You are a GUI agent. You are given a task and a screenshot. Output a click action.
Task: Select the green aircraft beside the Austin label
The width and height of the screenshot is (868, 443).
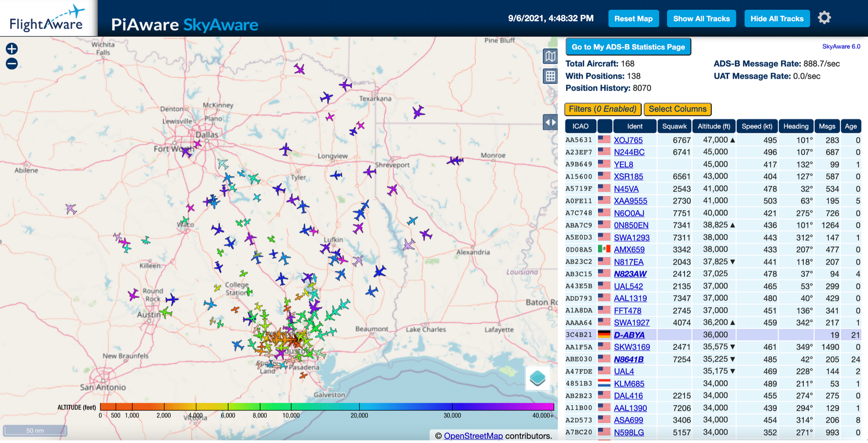point(166,312)
